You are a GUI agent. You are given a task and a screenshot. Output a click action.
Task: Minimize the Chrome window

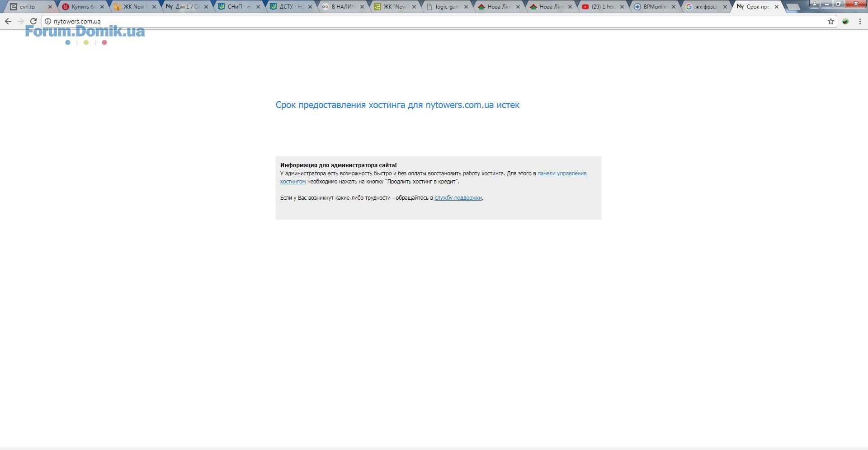point(827,4)
